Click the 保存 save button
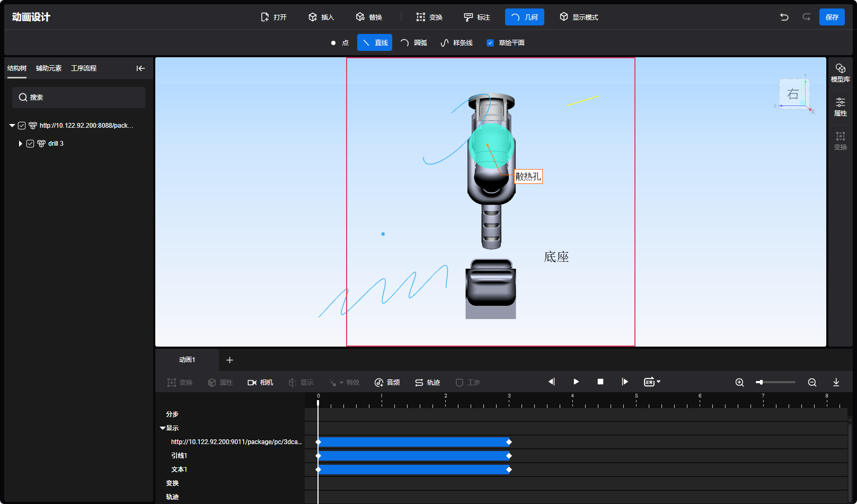The height and width of the screenshot is (504, 857). point(832,17)
